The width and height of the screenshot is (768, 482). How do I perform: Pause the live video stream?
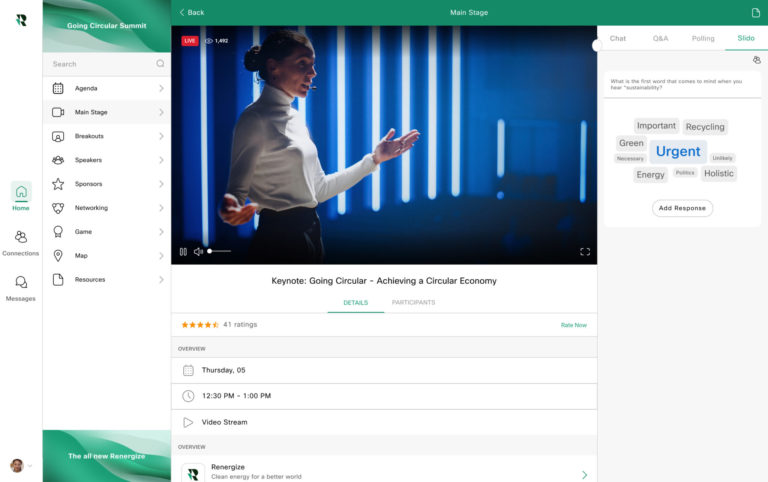tap(183, 252)
